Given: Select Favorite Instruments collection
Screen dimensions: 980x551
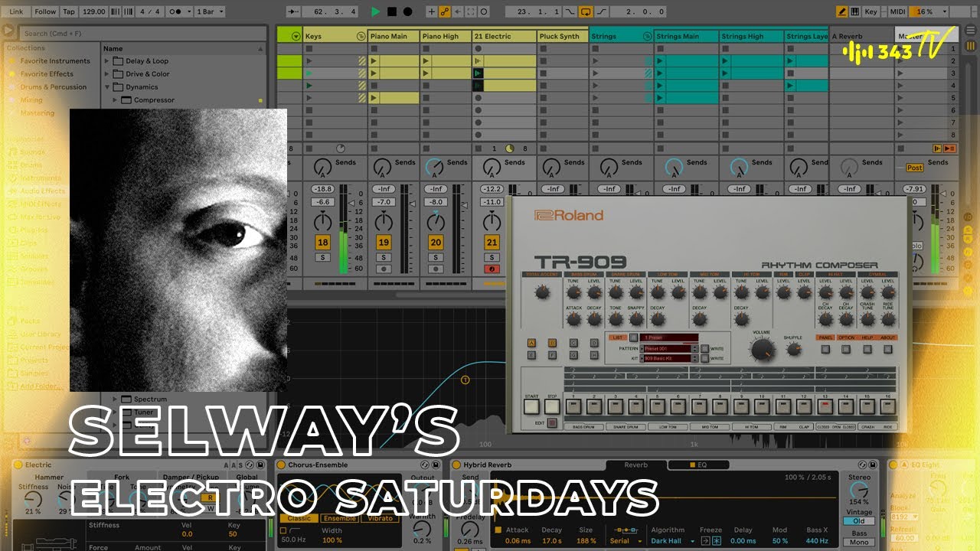Looking at the screenshot, I should pos(54,61).
